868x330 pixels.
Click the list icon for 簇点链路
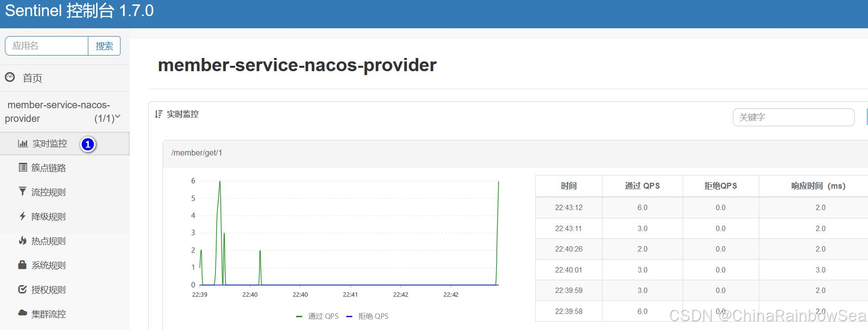tap(22, 167)
